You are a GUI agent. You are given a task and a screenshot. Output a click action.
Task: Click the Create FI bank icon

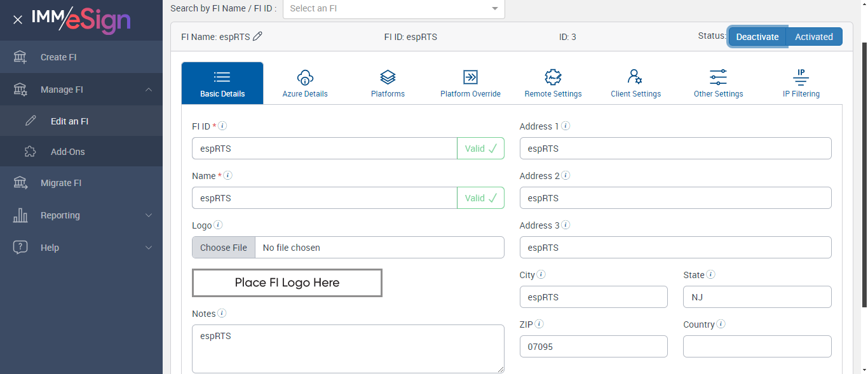click(x=20, y=57)
